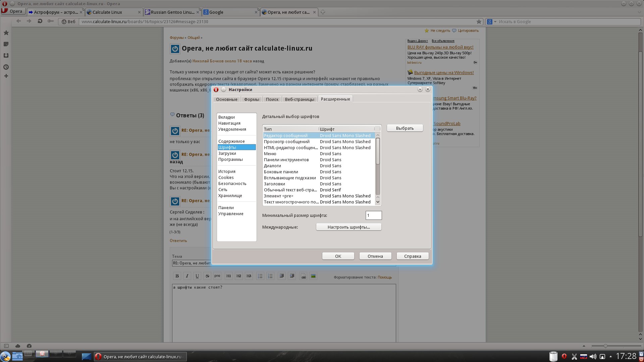Image resolution: width=644 pixels, height=362 pixels.
Task: Insert link icon in forum editor toolbar
Action: (x=303, y=276)
